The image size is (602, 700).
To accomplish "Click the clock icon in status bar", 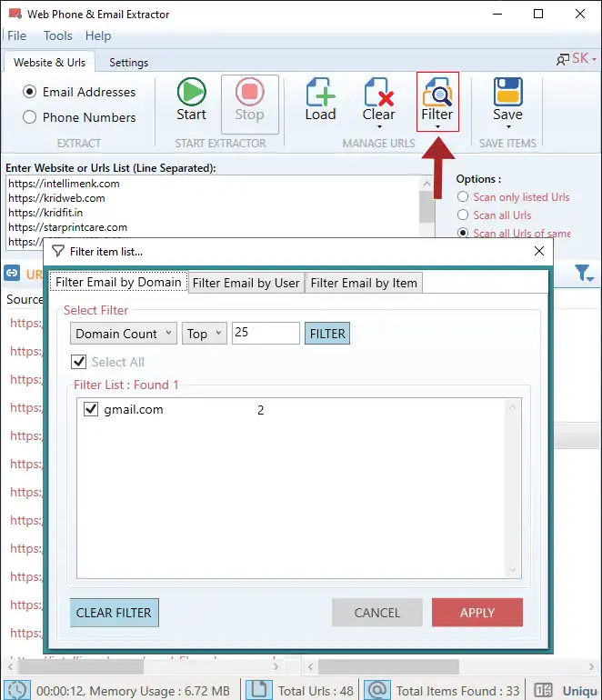I will coord(17,690).
